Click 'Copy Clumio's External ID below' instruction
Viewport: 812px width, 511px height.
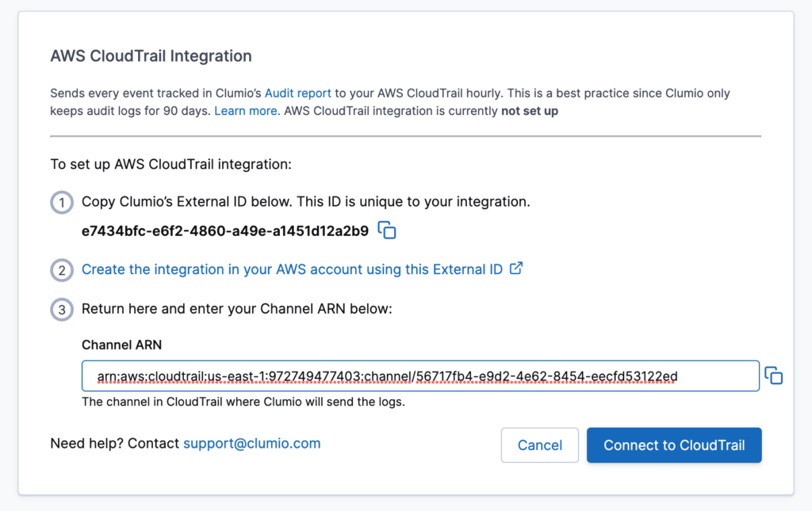click(x=306, y=202)
